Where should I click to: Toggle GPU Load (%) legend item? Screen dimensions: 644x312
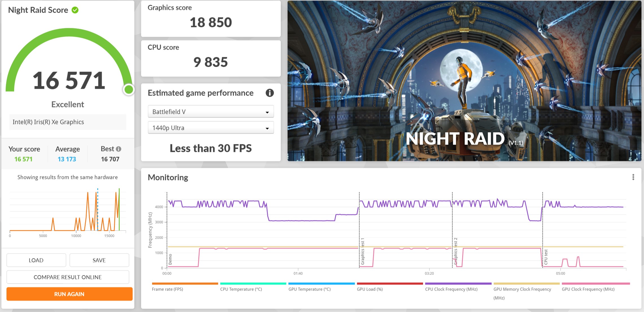tap(370, 289)
